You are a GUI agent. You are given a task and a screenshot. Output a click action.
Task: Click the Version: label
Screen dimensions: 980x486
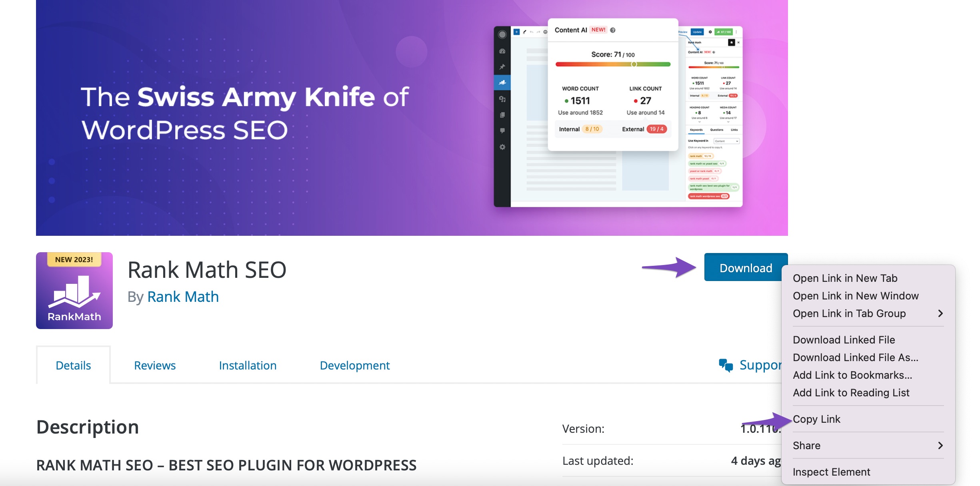click(583, 428)
